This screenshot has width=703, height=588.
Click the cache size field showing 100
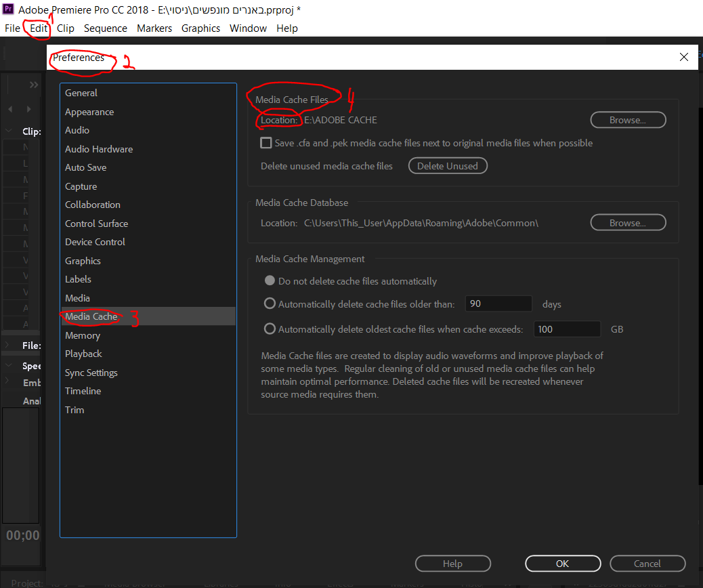(x=567, y=329)
